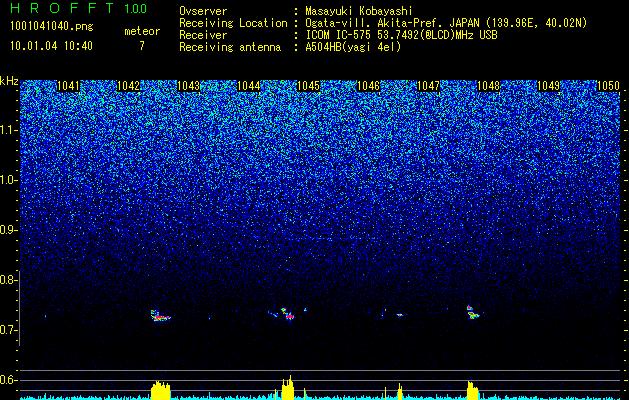Screen dimensions: 629x400
Task: Click the date stamp 10.01.04 10:40
Action: click(x=51, y=46)
